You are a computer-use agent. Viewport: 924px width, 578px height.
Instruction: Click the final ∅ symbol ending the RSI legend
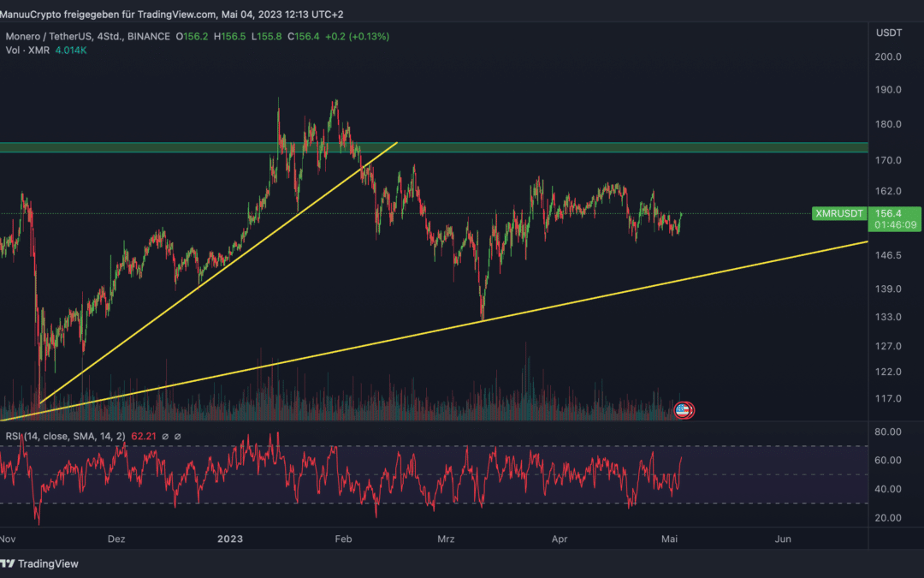click(177, 437)
